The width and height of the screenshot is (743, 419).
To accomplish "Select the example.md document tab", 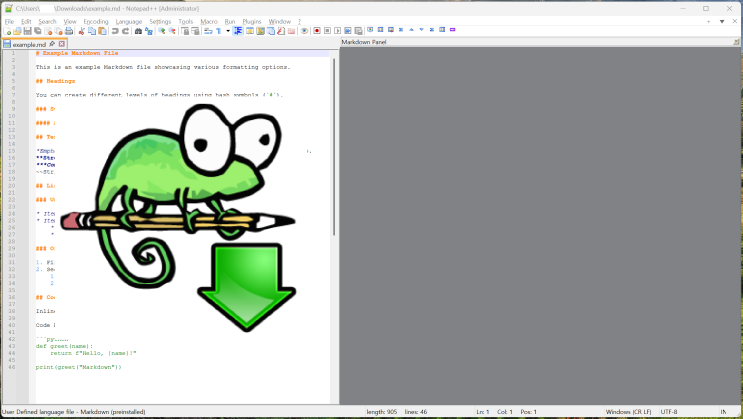I will pos(29,44).
